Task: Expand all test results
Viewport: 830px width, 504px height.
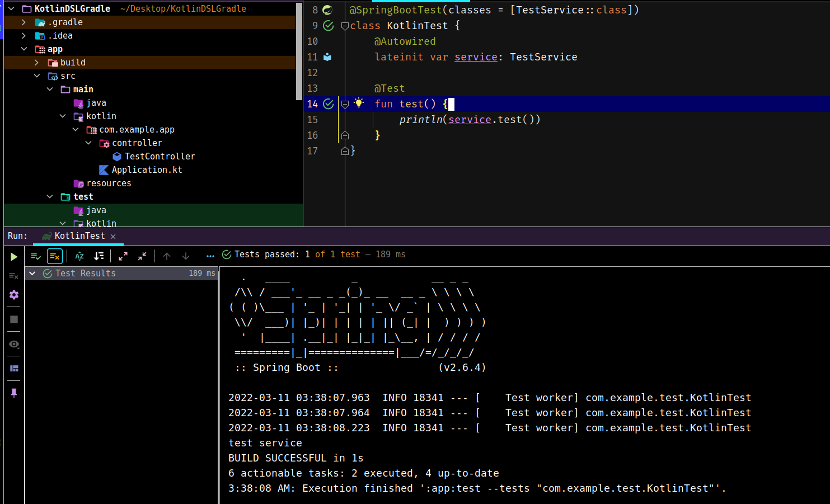Action: click(x=123, y=256)
